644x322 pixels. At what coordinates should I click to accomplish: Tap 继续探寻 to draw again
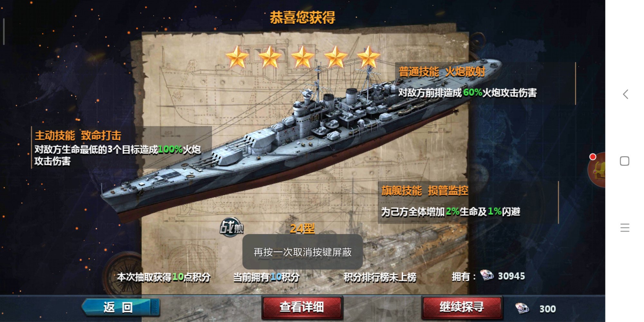point(462,307)
